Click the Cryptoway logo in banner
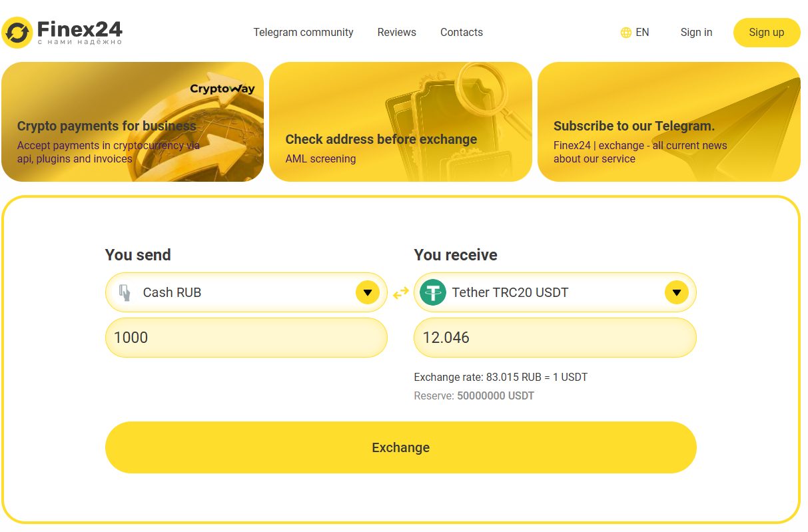 click(x=222, y=88)
